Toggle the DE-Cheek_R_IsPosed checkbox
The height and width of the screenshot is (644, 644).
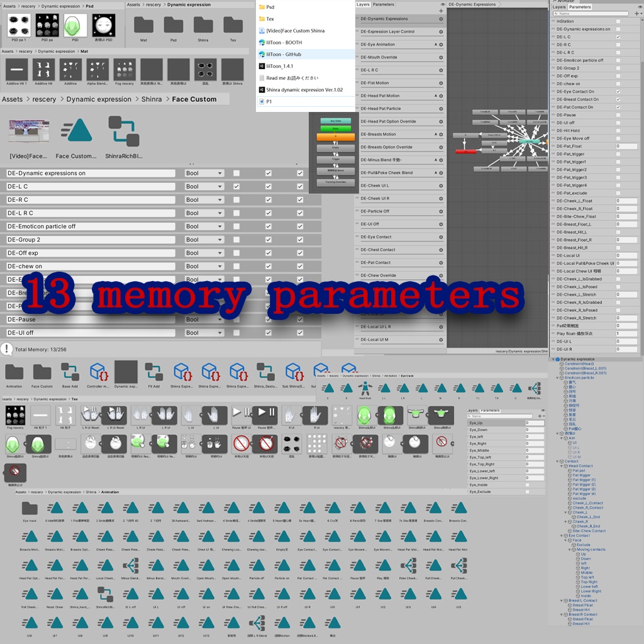[x=618, y=310]
